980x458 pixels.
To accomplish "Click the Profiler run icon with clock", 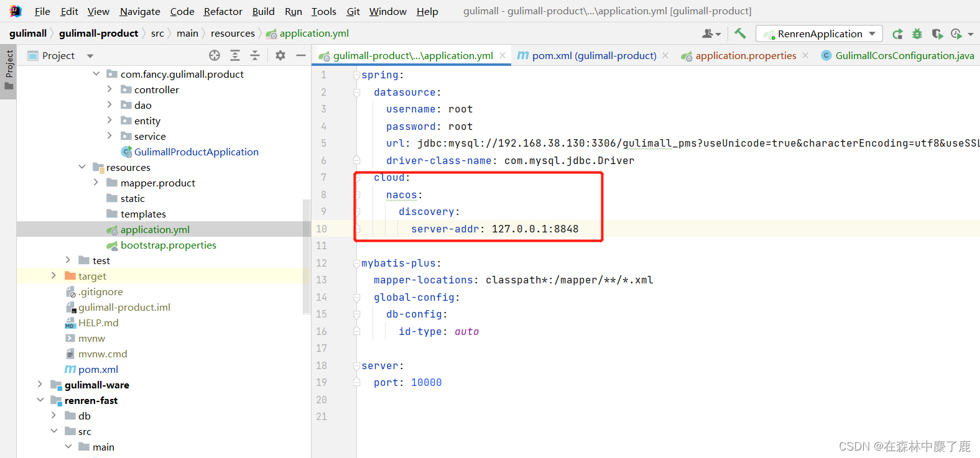I will 956,34.
